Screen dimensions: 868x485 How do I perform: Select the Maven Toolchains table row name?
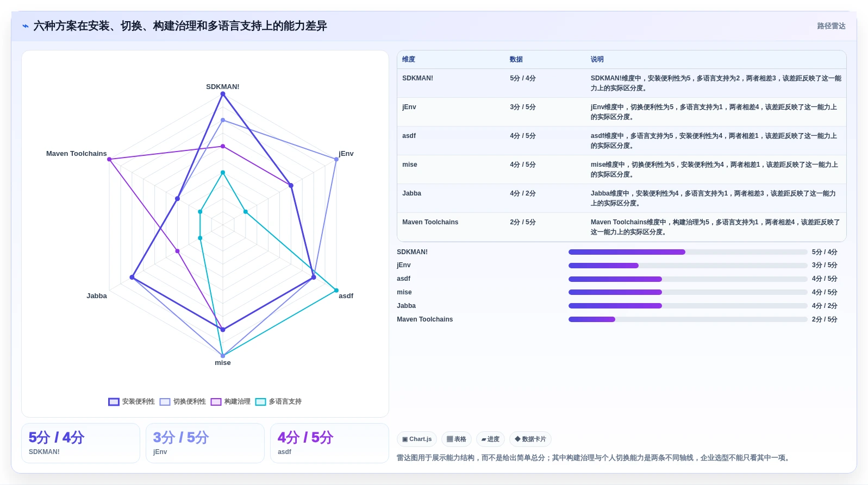430,222
